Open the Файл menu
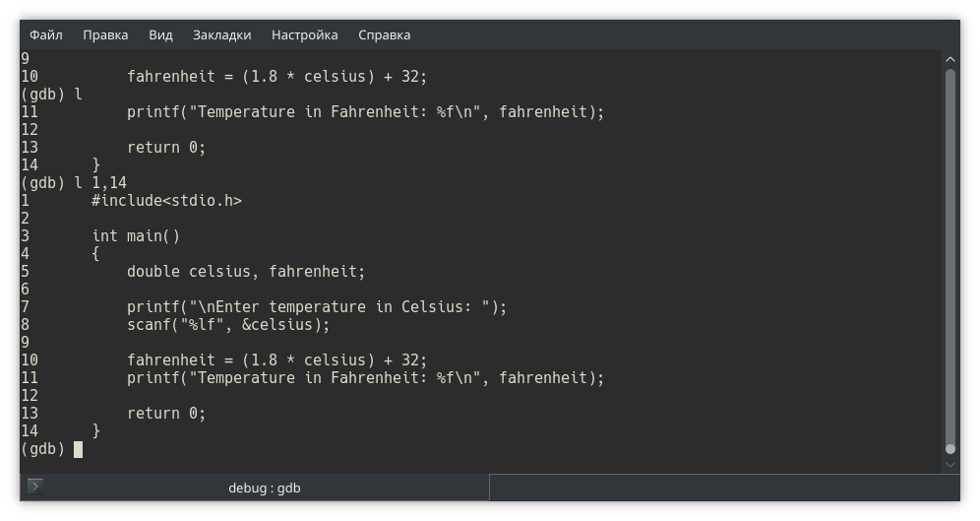The image size is (980, 521). pos(46,34)
